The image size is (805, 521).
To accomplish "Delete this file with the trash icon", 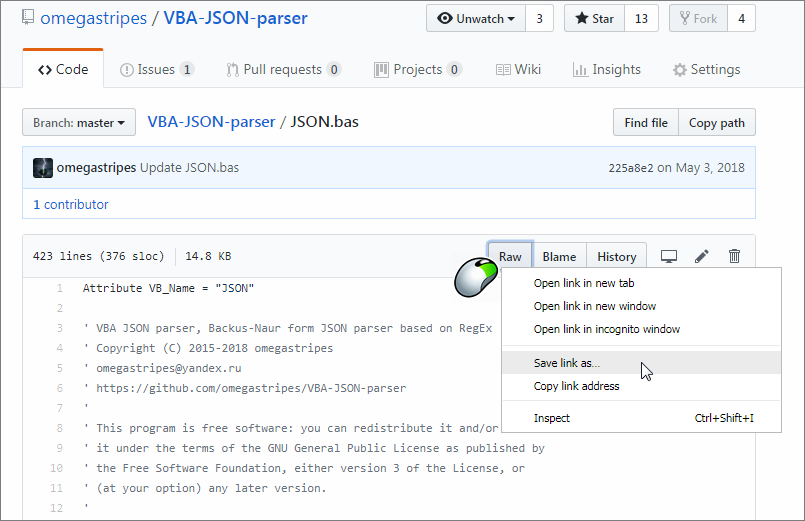I will click(734, 256).
